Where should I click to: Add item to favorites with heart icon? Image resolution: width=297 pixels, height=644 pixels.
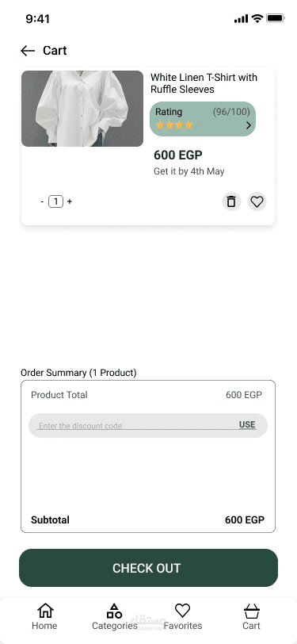[257, 201]
